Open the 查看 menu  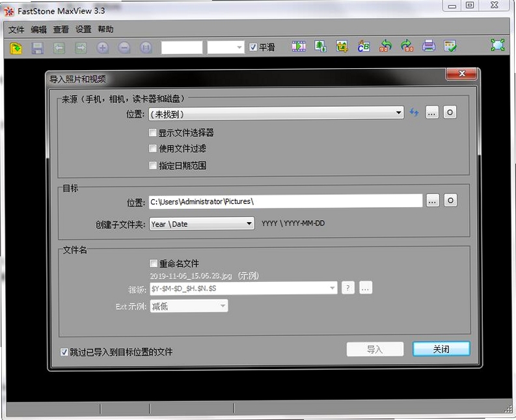point(61,29)
